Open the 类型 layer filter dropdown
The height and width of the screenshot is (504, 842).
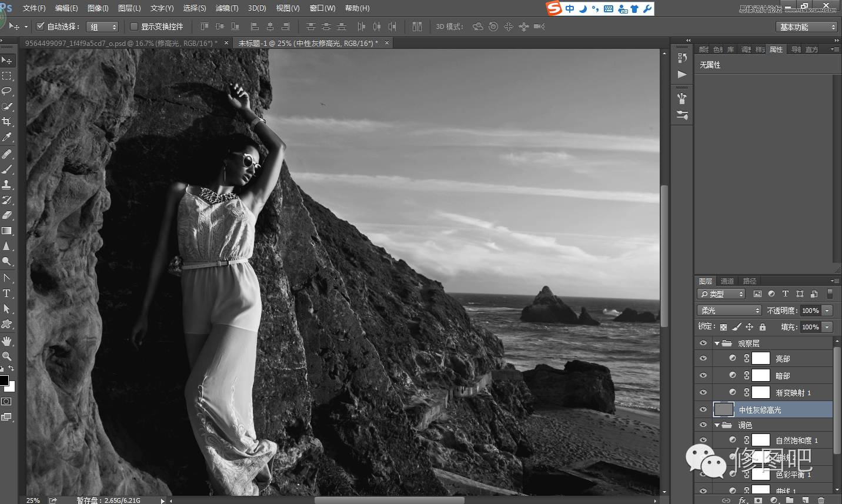coord(721,294)
